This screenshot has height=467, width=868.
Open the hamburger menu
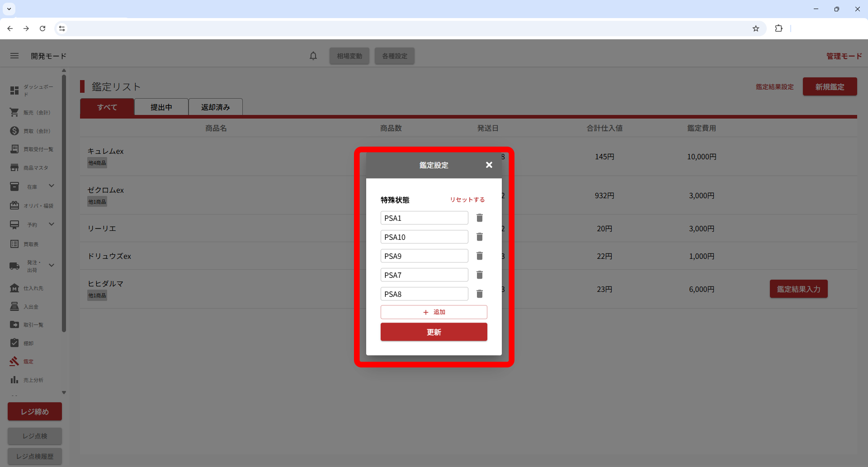pyautogui.click(x=14, y=56)
